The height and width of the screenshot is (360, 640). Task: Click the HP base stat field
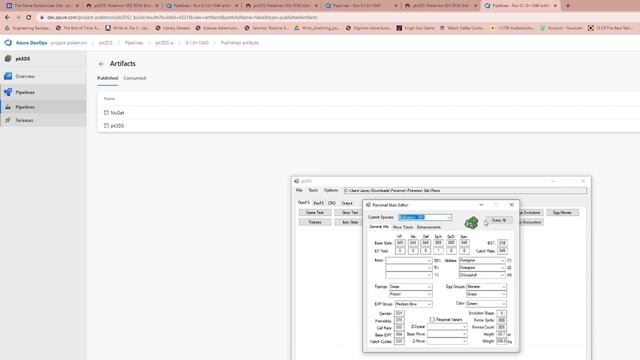coord(400,243)
